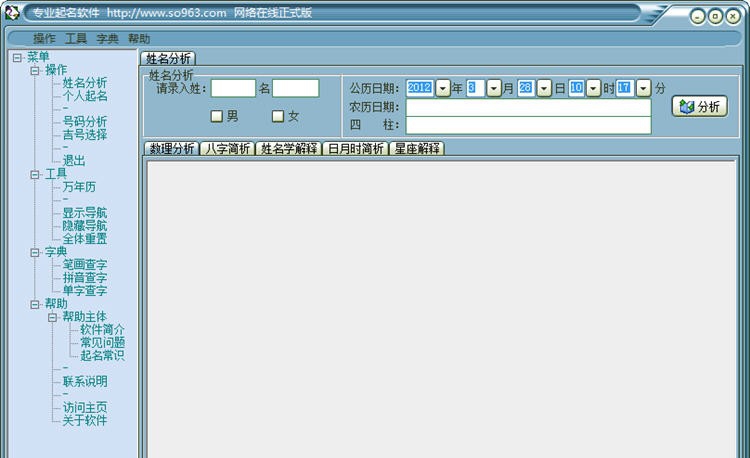Minimize the naming software window
Viewport: 750px width, 458px height.
697,17
